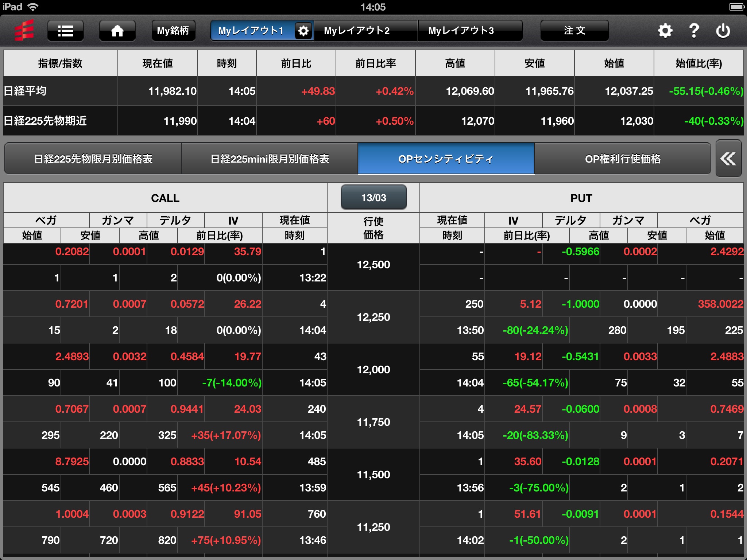This screenshot has height=560, width=747.
Task: Open help via question mark icon
Action: point(694,31)
